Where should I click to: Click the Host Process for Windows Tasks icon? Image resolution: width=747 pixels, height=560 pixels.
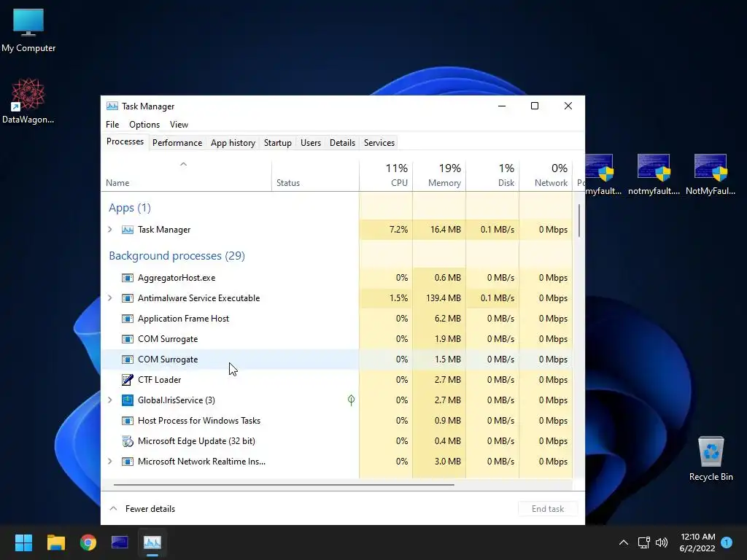[x=127, y=421]
